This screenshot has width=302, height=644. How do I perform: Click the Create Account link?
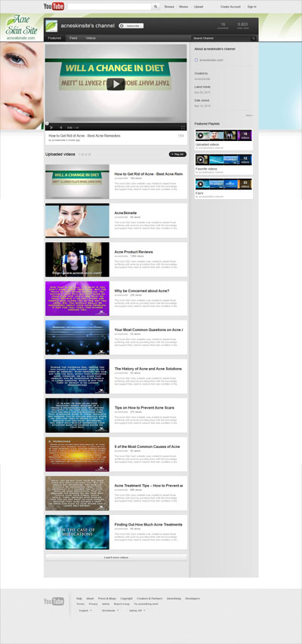pyautogui.click(x=230, y=7)
